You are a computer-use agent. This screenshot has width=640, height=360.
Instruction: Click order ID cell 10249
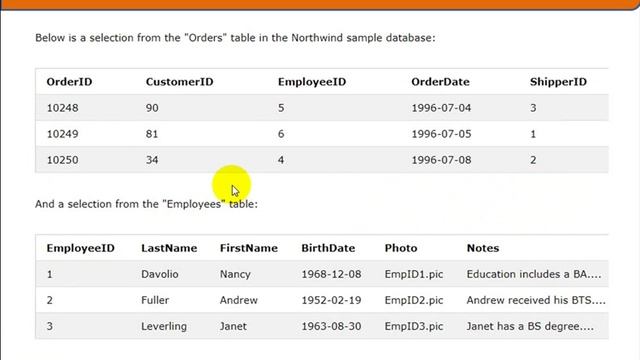pos(62,134)
